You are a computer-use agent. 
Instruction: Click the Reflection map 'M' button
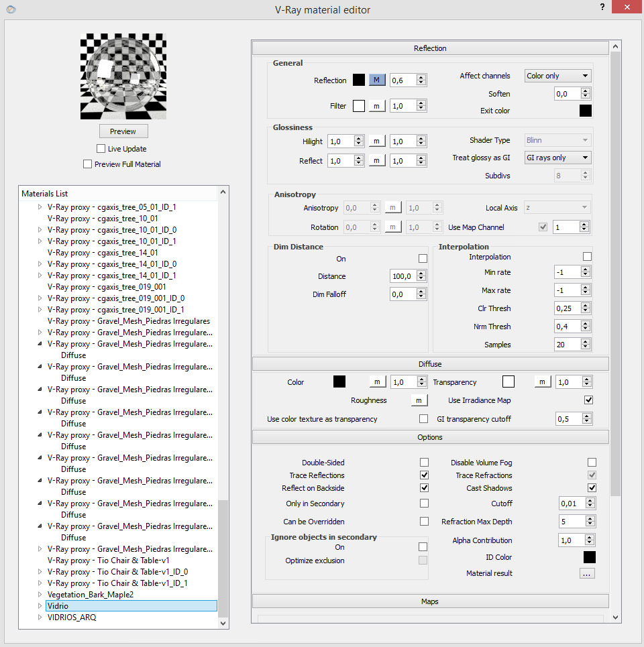point(376,80)
